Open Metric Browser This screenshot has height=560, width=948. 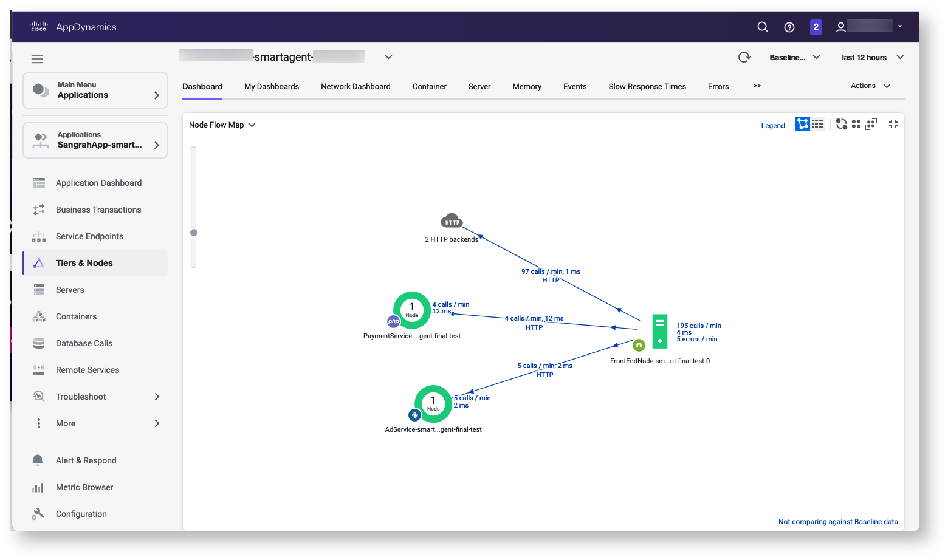(x=95, y=487)
